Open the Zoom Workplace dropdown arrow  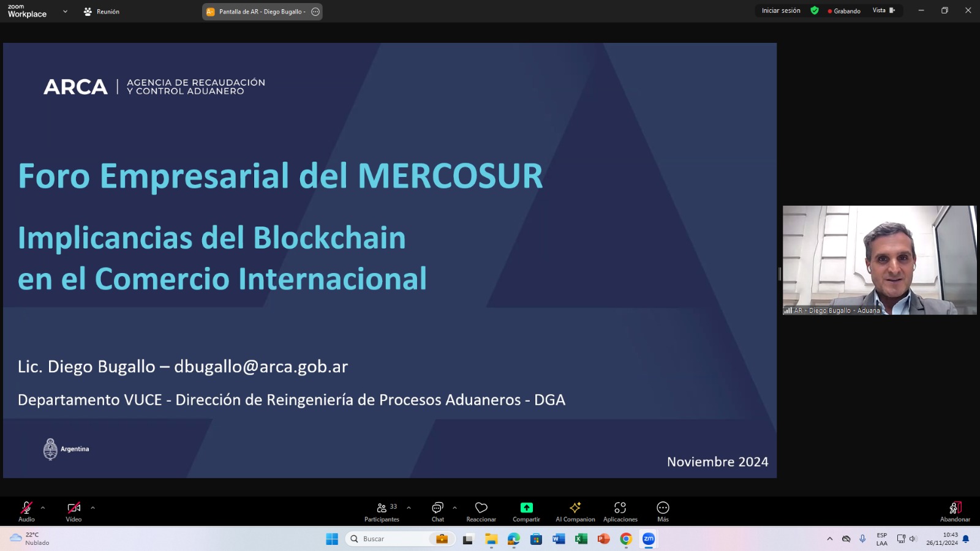coord(65,11)
